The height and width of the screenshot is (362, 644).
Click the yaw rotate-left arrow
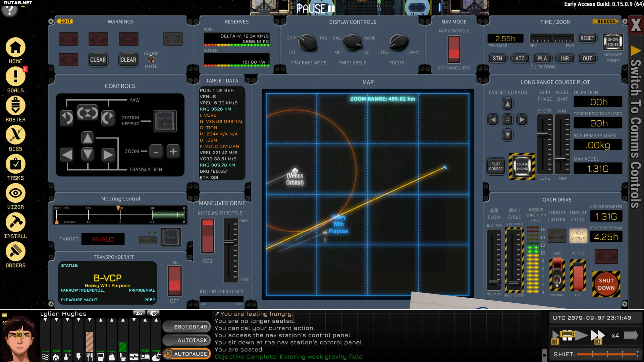[x=67, y=118]
